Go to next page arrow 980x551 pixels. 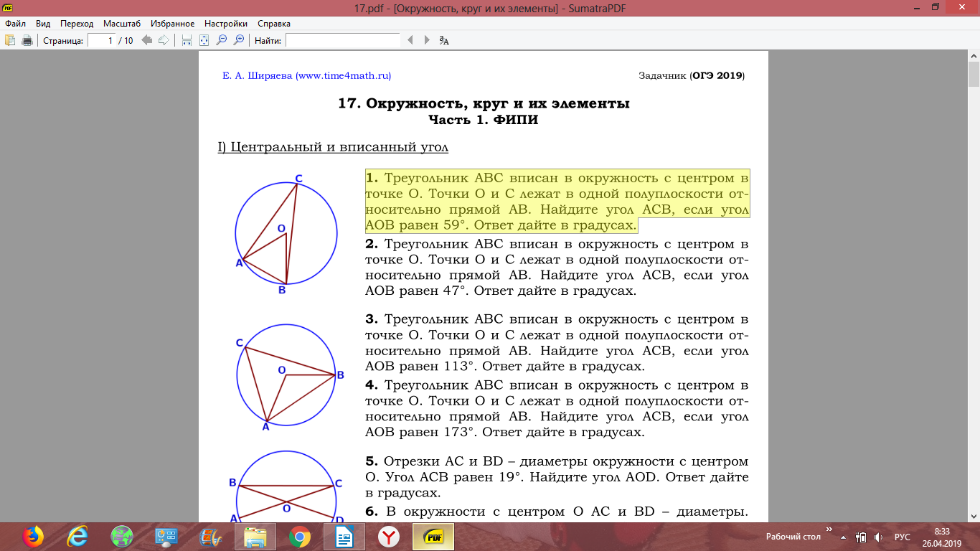[164, 40]
